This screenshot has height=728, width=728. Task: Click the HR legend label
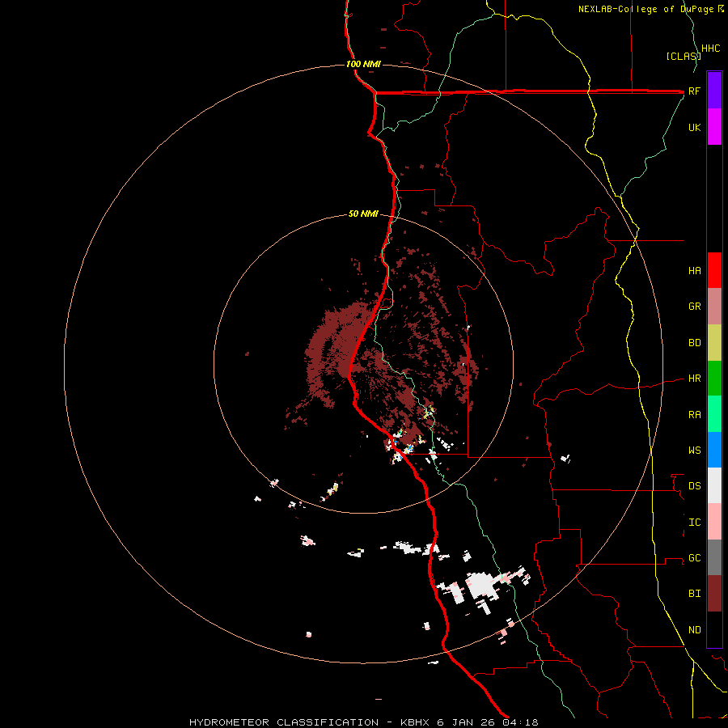[x=694, y=379]
